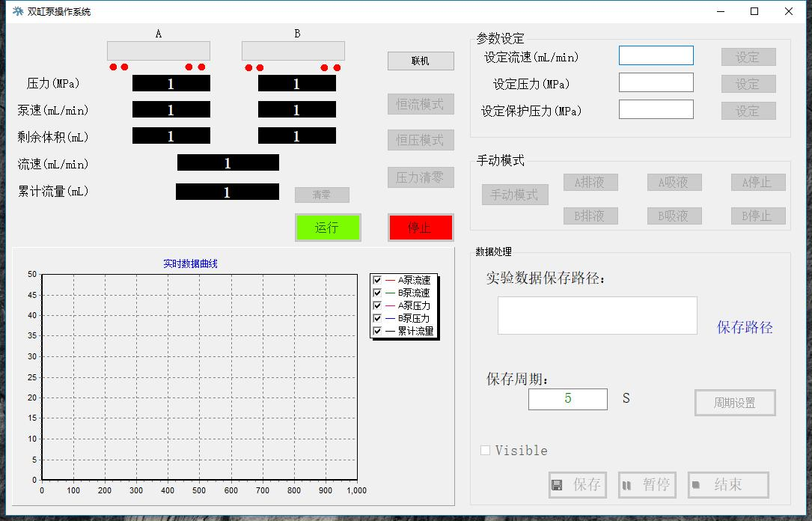Focus the 设定保护压力 input field
The height and width of the screenshot is (521, 812).
click(x=656, y=109)
